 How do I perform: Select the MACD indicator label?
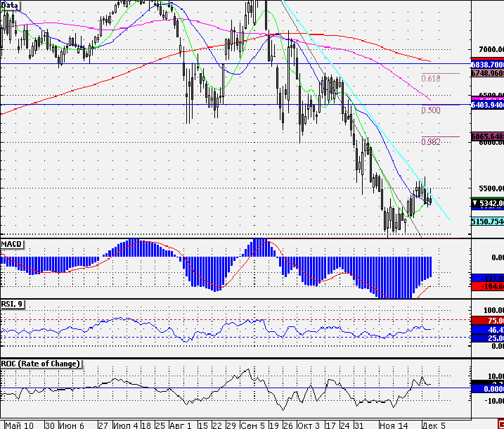pos(11,244)
